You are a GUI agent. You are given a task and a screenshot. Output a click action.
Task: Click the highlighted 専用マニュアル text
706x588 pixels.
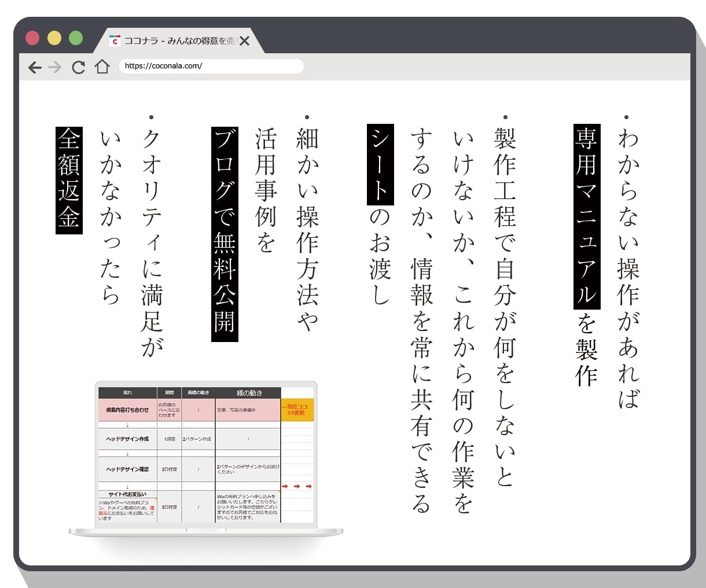point(587,216)
